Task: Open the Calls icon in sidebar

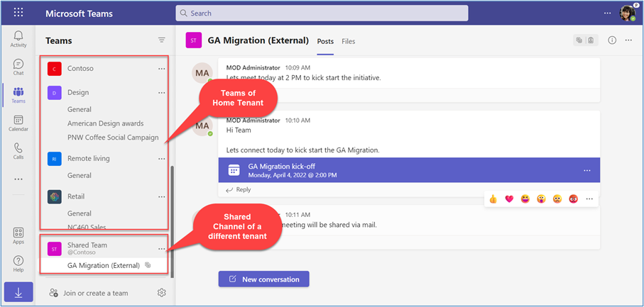Action: click(x=18, y=152)
